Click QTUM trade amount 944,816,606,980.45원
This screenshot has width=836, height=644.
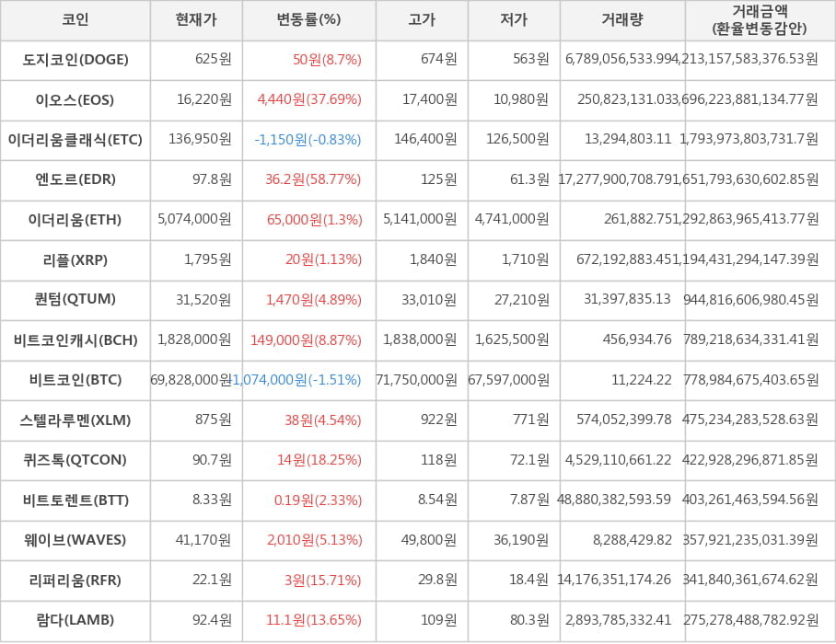(751, 299)
